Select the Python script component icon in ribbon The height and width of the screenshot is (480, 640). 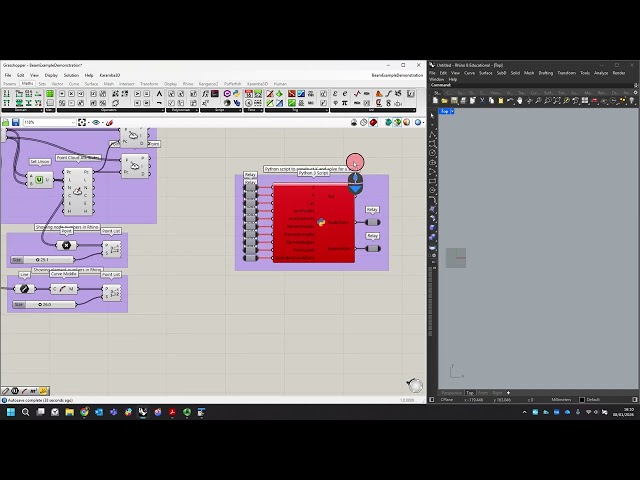pyautogui.click(x=236, y=94)
